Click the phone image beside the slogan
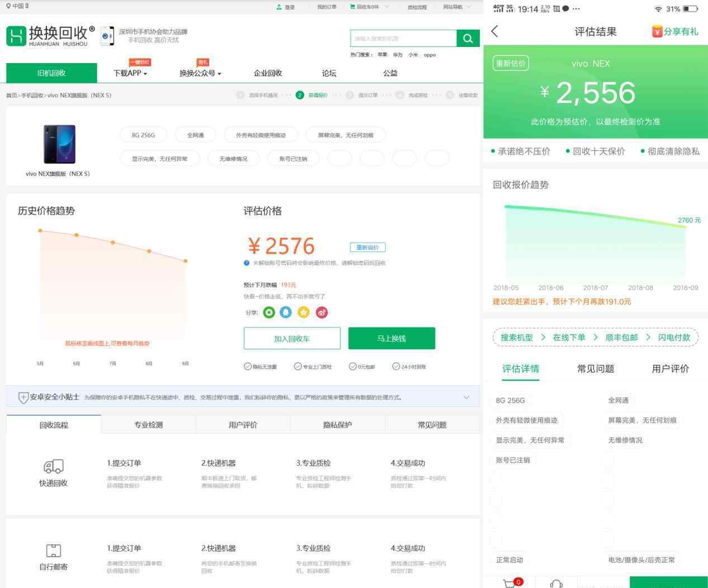Image resolution: width=708 pixels, height=588 pixels. tap(107, 36)
